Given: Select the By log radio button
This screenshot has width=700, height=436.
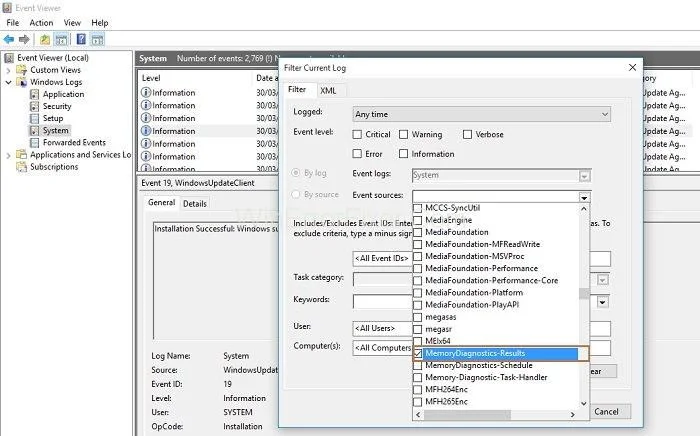Looking at the screenshot, I should tap(296, 173).
